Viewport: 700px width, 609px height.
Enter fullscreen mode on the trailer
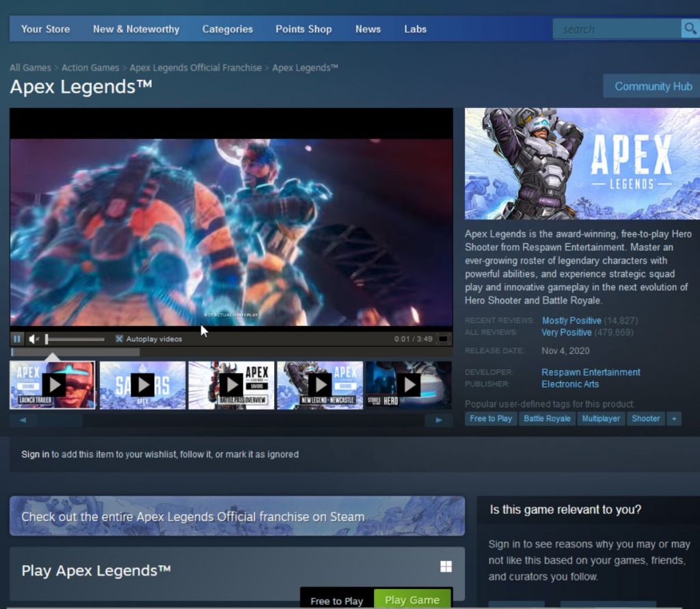click(x=444, y=338)
